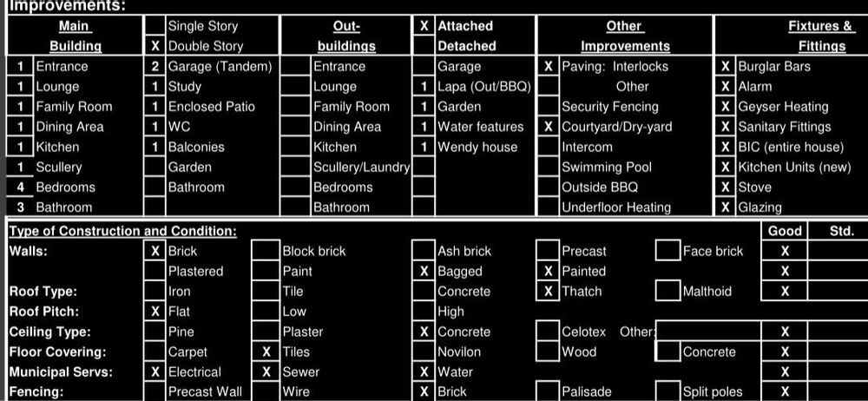Mark Good condition for Roof Pitch row

tap(785, 312)
